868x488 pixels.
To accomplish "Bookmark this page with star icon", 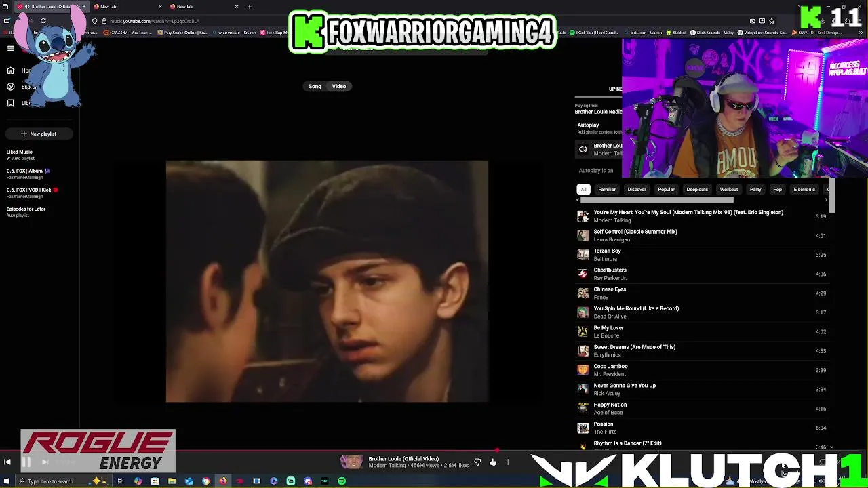I will point(772,21).
